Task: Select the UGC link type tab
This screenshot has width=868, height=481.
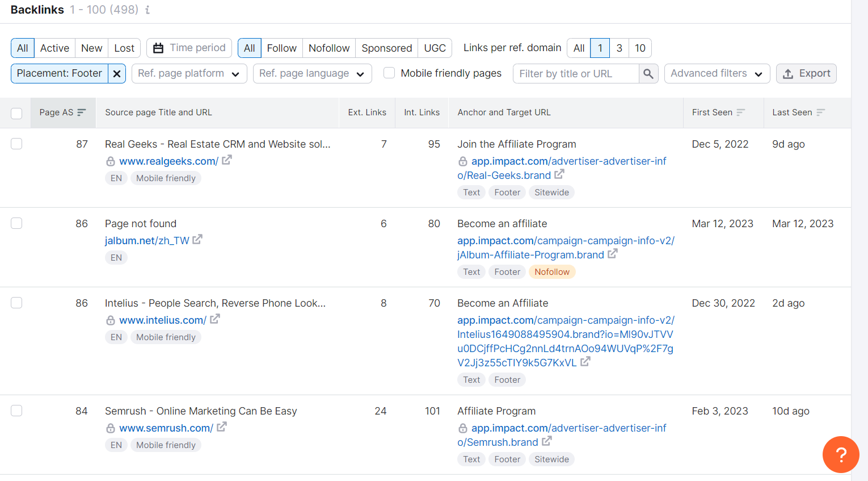Action: pos(435,48)
